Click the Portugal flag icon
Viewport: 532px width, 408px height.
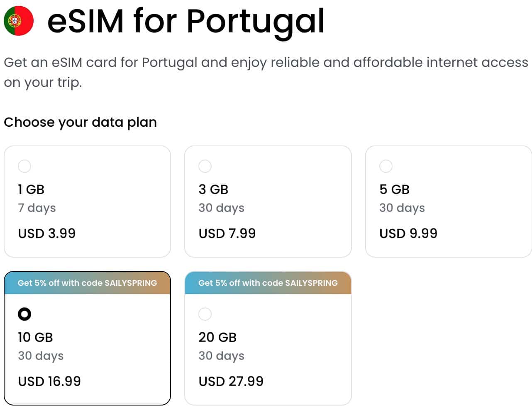[x=19, y=21]
